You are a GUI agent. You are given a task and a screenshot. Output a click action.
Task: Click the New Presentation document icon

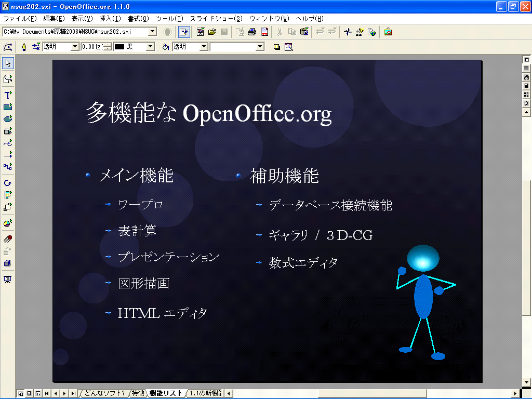[201, 32]
